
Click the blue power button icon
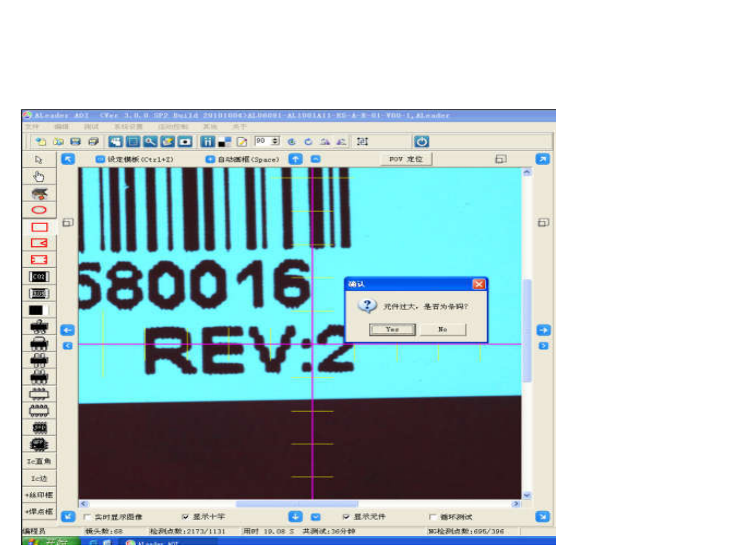tap(422, 141)
